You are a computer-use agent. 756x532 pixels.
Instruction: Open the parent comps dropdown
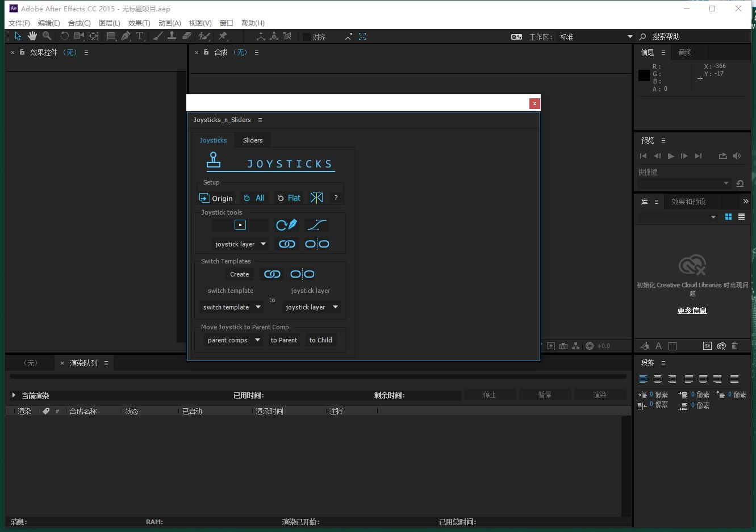[x=233, y=340]
